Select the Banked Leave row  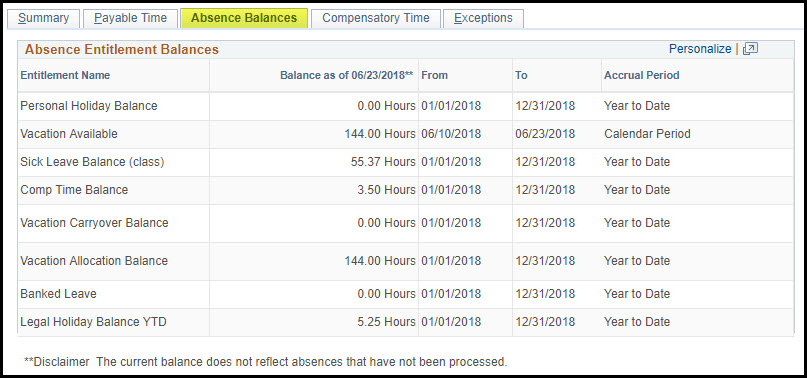[x=406, y=294]
